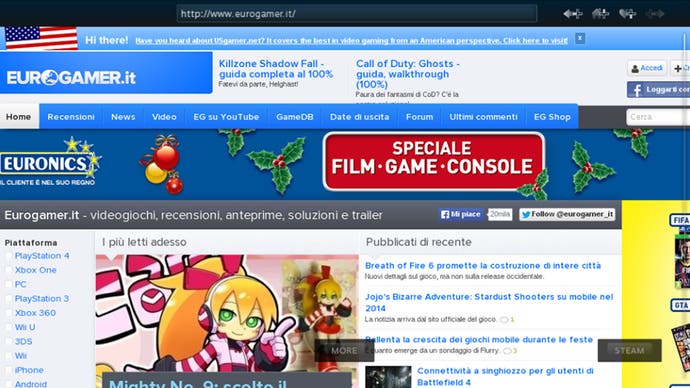Click the Cerca search field
Viewport: 690px width, 388px height.
coord(658,117)
